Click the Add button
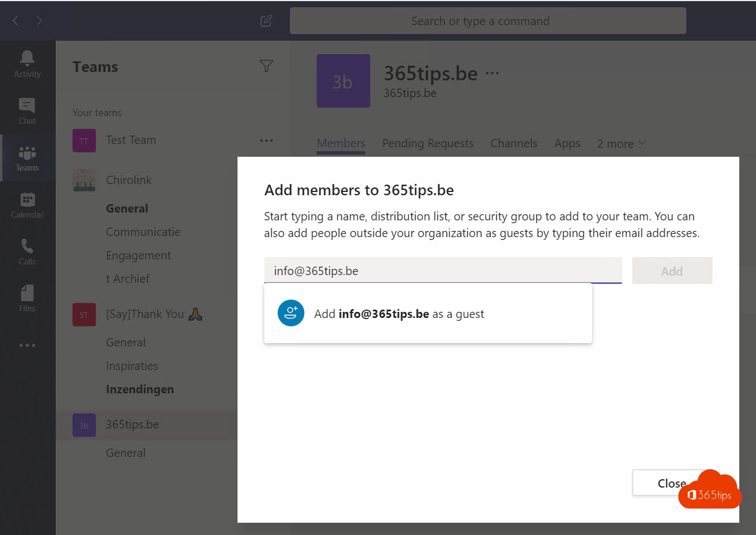 click(672, 271)
